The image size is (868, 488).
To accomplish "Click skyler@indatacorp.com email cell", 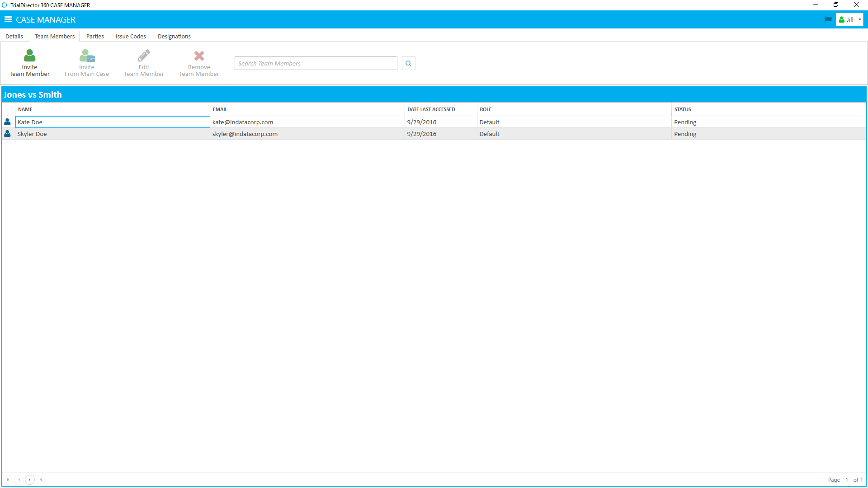I will tap(307, 134).
